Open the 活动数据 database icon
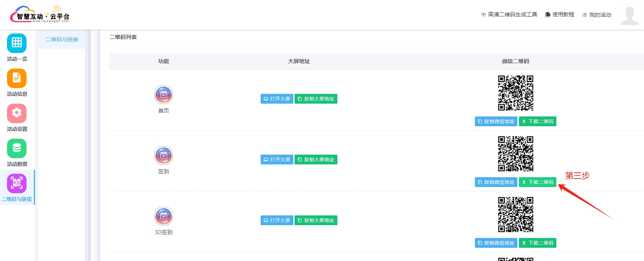Image resolution: width=644 pixels, height=261 pixels. [x=17, y=148]
